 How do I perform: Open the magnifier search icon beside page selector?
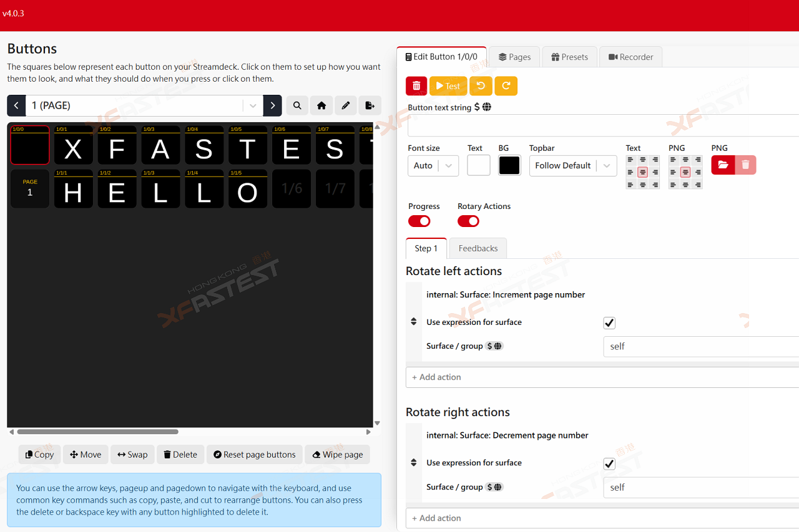click(297, 105)
